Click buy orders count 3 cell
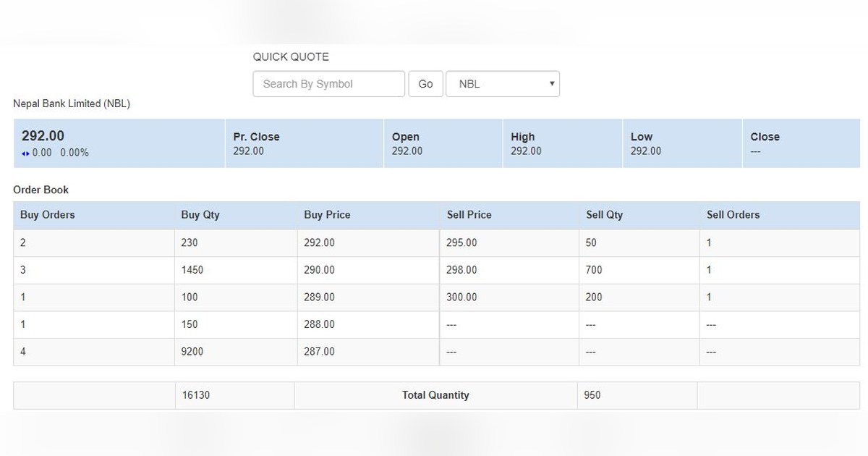This screenshot has width=868, height=456. pyautogui.click(x=94, y=270)
